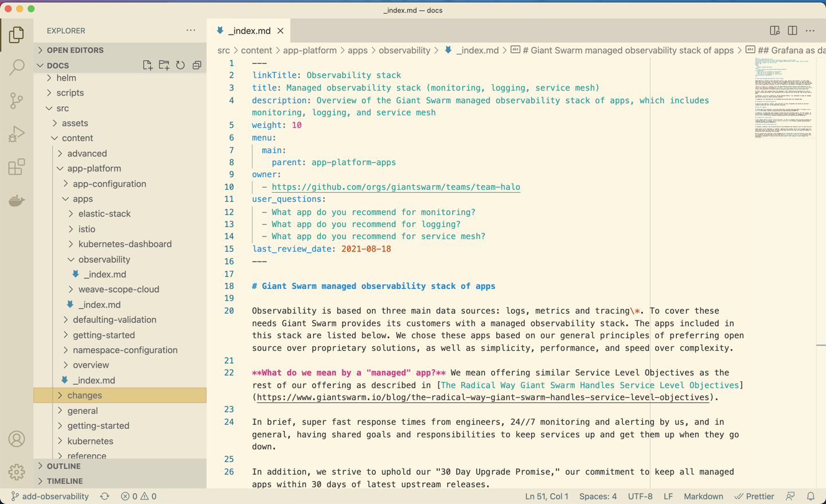Expand the kubernetes-dashboard folder
This screenshot has width=826, height=504.
(x=124, y=244)
